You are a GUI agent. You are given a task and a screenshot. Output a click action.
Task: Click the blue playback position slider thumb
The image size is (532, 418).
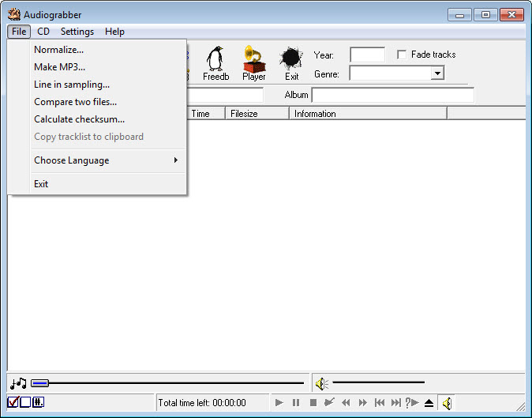point(39,383)
